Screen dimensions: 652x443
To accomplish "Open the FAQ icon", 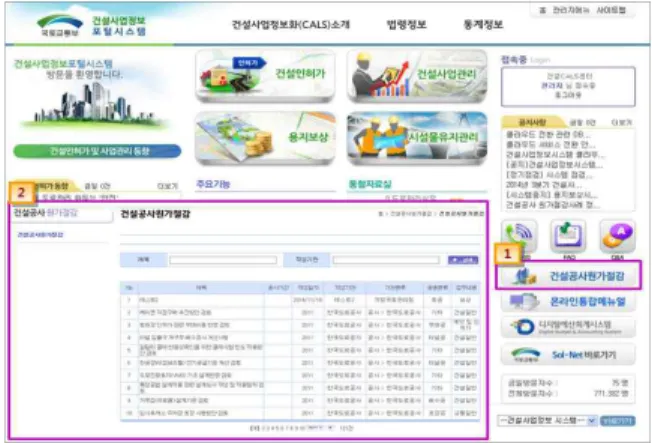I will 568,236.
